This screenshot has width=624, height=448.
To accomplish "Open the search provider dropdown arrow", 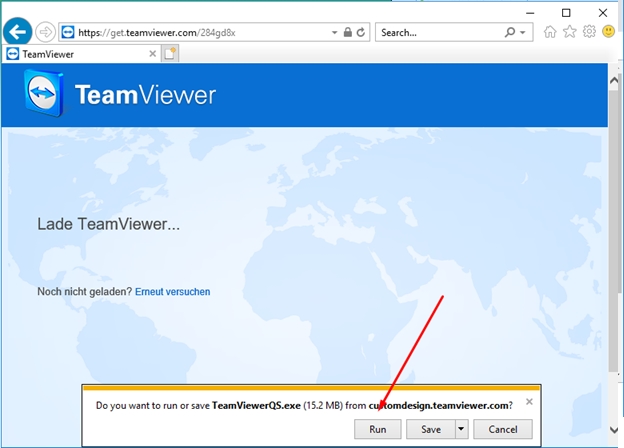I will (x=523, y=32).
